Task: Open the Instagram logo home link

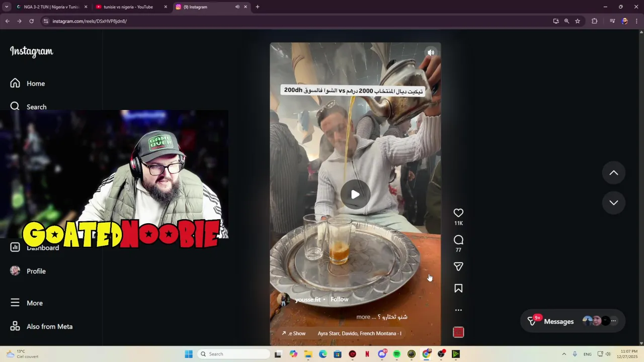Action: (x=31, y=51)
